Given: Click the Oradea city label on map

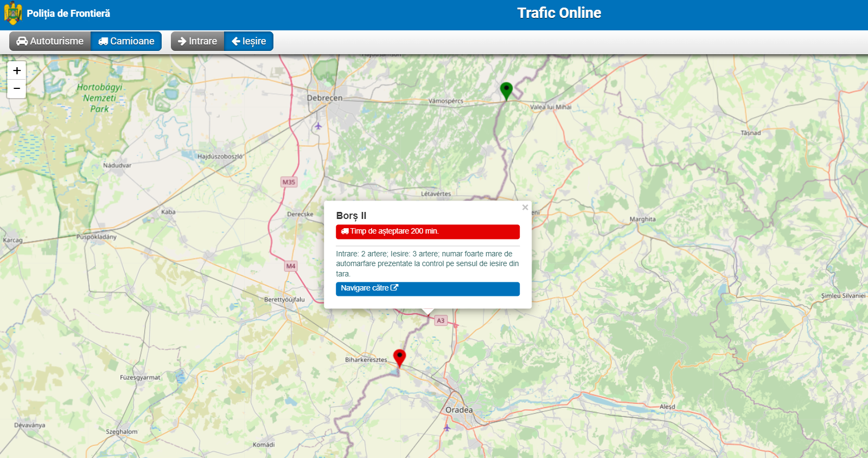Looking at the screenshot, I should pyautogui.click(x=459, y=410).
